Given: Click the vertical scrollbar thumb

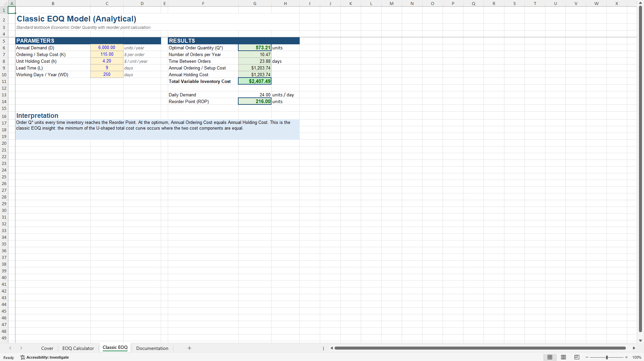Looking at the screenshot, I should pyautogui.click(x=640, y=169).
